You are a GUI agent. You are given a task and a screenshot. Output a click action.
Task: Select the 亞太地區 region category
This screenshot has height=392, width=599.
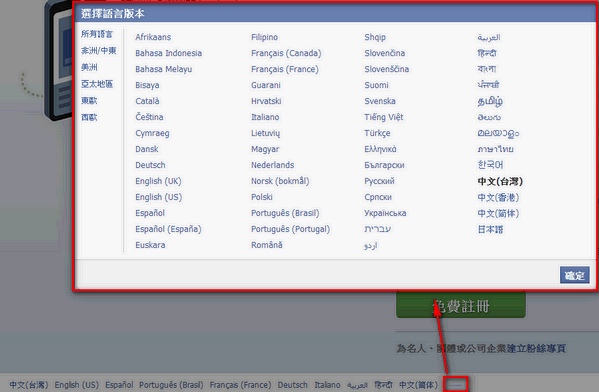pyautogui.click(x=97, y=84)
